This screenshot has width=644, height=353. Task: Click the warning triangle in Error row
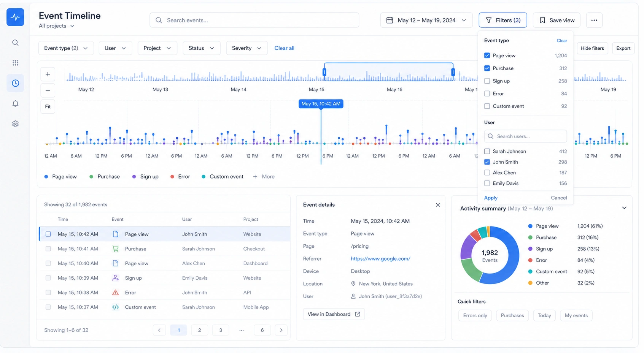click(116, 293)
